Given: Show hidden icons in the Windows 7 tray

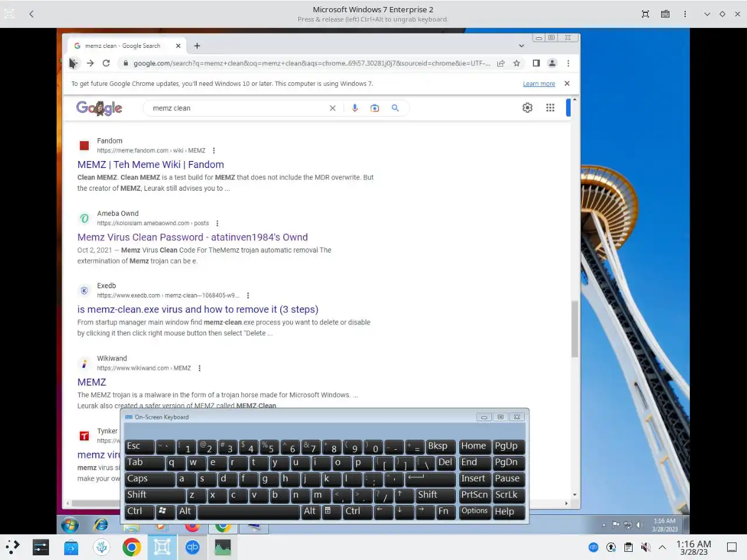Looking at the screenshot, I should click(603, 525).
